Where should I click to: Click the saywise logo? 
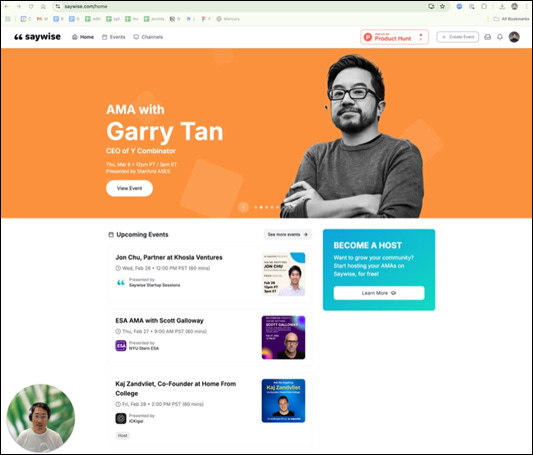tap(37, 37)
